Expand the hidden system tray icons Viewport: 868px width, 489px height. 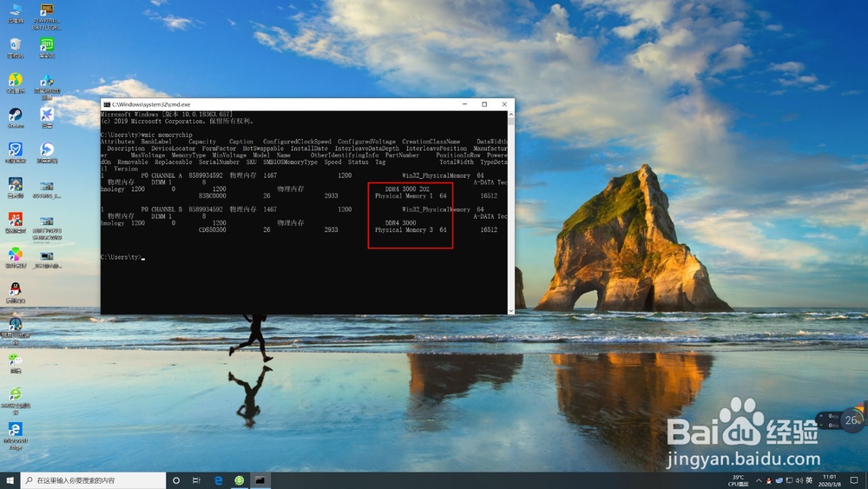759,480
